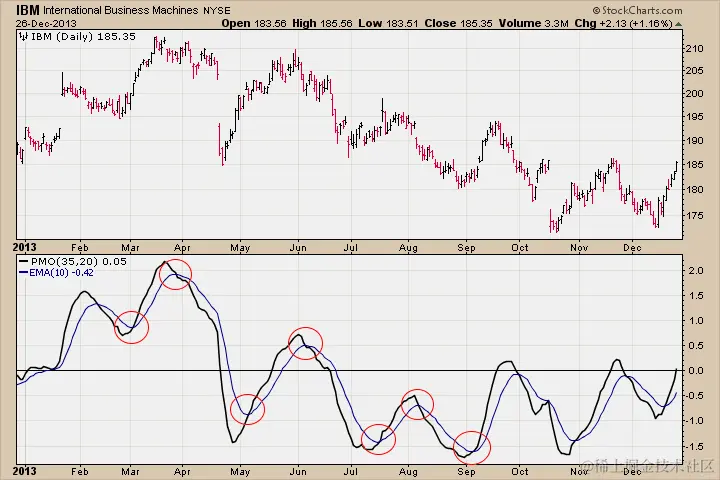The image size is (720, 480).
Task: Click the black PMO legend line marker
Action: coord(24,261)
